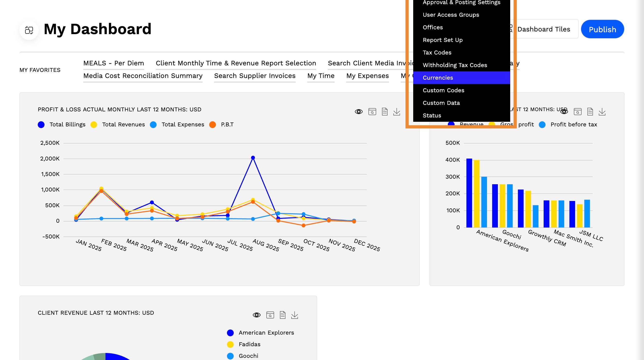The height and width of the screenshot is (360, 644).
Task: Download the Client Revenue chart
Action: 295,315
